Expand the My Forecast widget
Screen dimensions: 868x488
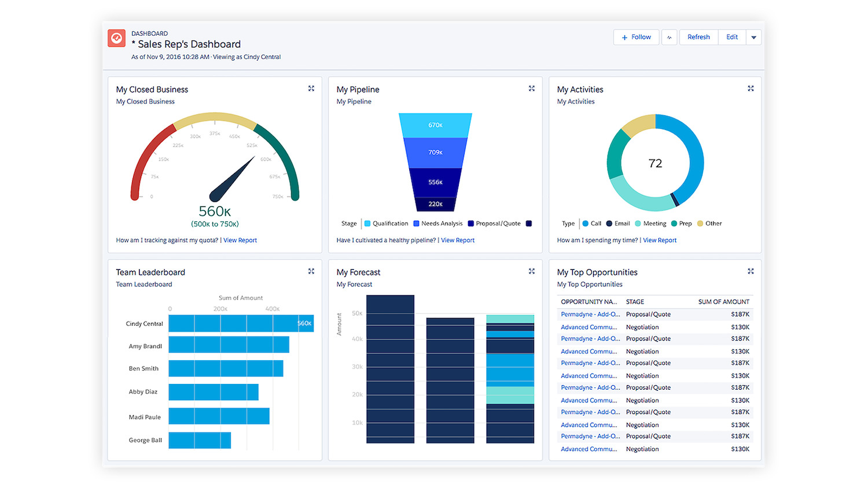[x=532, y=271]
